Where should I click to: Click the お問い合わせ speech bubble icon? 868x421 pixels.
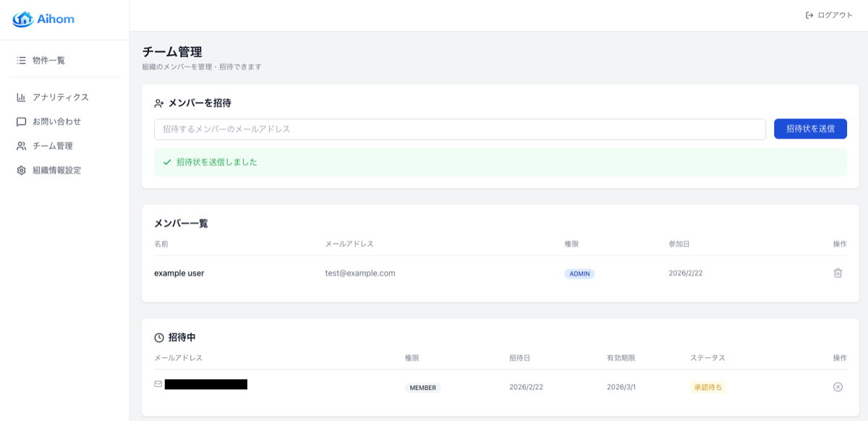[x=22, y=122]
